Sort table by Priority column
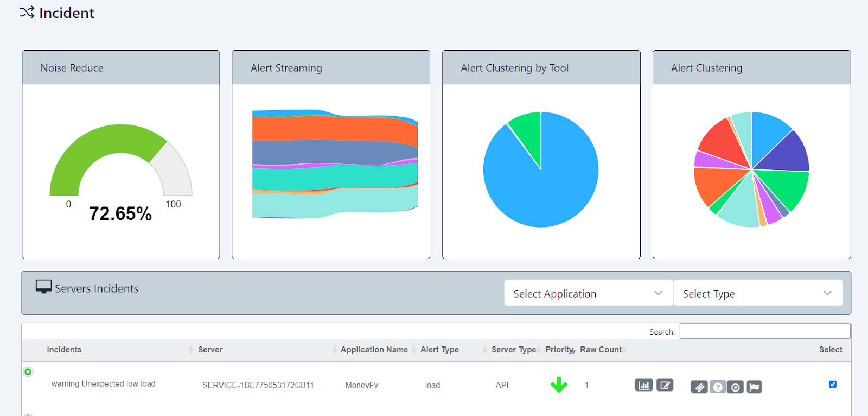Image resolution: width=868 pixels, height=416 pixels. click(x=559, y=350)
